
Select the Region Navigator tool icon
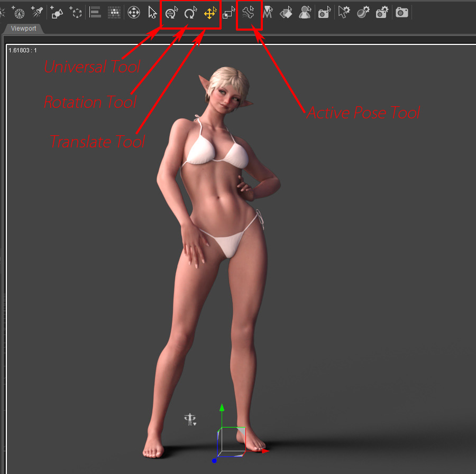tap(286, 13)
